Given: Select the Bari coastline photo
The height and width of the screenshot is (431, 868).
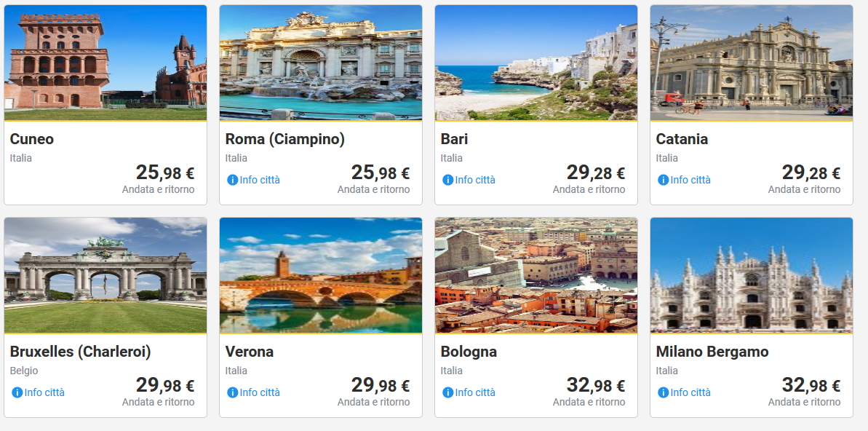Looking at the screenshot, I should point(536,63).
